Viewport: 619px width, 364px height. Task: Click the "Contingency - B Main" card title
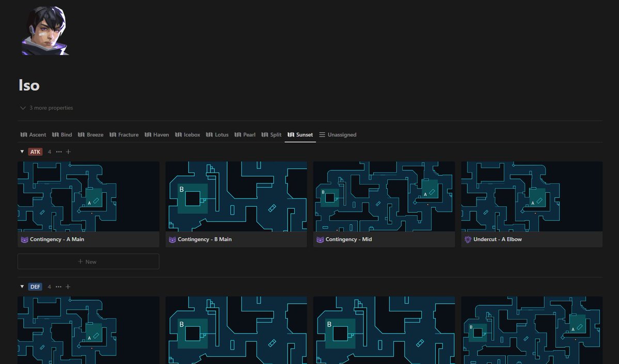click(x=204, y=239)
